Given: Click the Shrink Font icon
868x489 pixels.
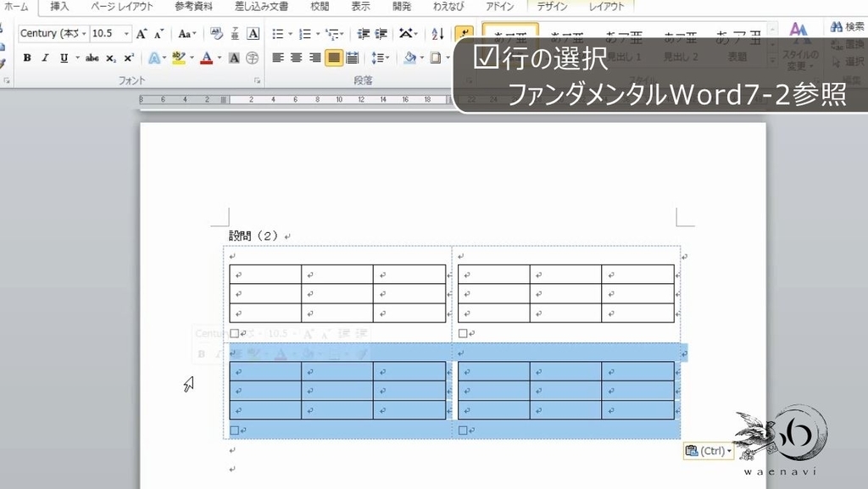Looking at the screenshot, I should (159, 34).
